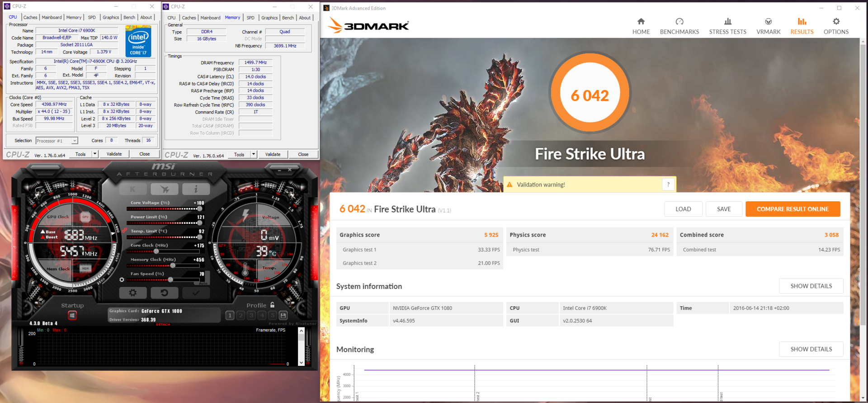Click the MEM chip icon on clock gauge
Screen dimensions: 868x403
(x=85, y=268)
